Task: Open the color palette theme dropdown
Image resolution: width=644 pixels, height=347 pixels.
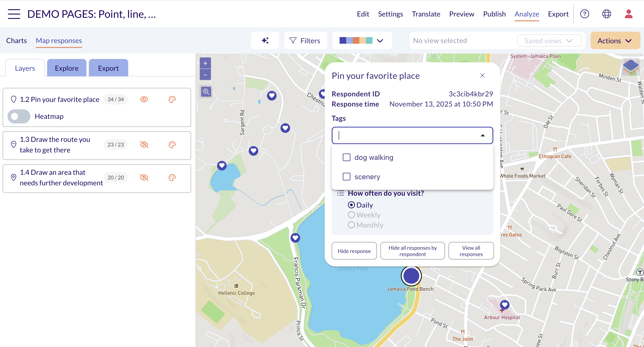Action: click(362, 40)
